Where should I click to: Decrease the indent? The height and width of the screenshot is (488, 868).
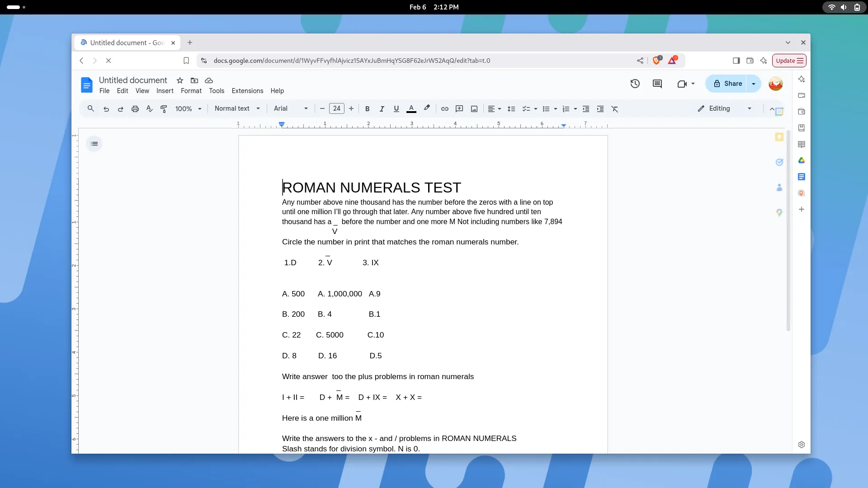pos(586,109)
